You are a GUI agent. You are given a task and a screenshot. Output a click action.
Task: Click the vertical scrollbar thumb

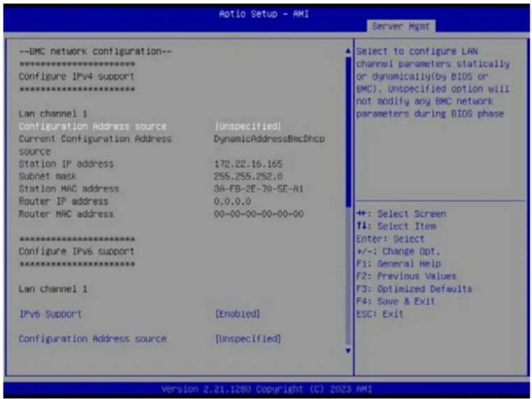[x=348, y=131]
